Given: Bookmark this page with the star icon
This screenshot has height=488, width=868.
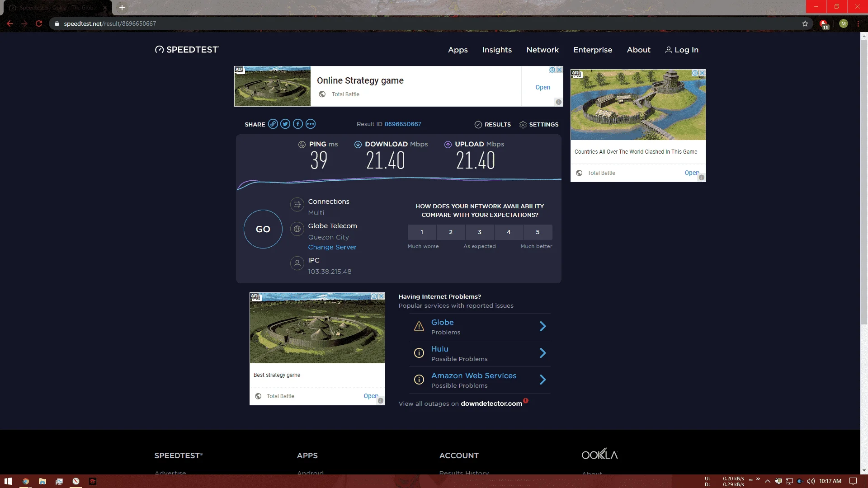Looking at the screenshot, I should click(x=805, y=23).
